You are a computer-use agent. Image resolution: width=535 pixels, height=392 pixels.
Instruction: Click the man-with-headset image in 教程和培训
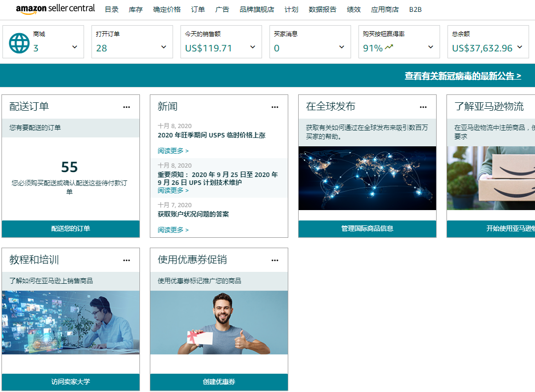click(71, 322)
